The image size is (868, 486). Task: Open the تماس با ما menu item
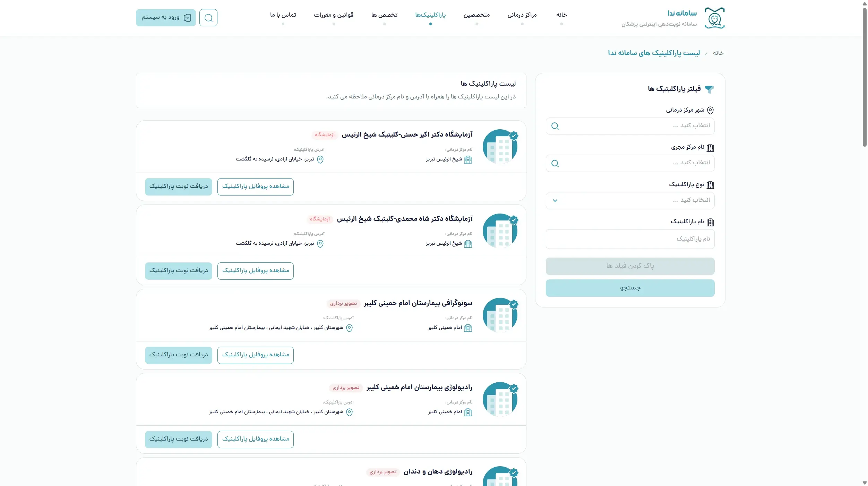pos(283,15)
